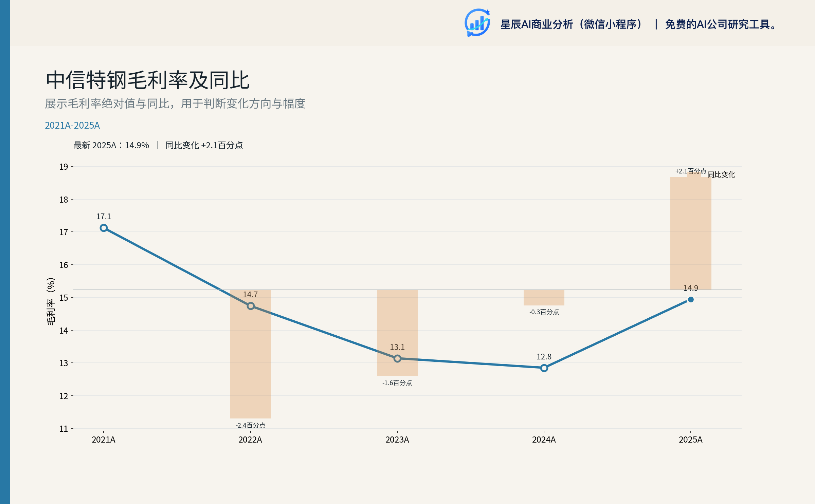Screen dimensions: 815x504
Task: Click the -0.3百分点 bar label
Action: (x=544, y=312)
